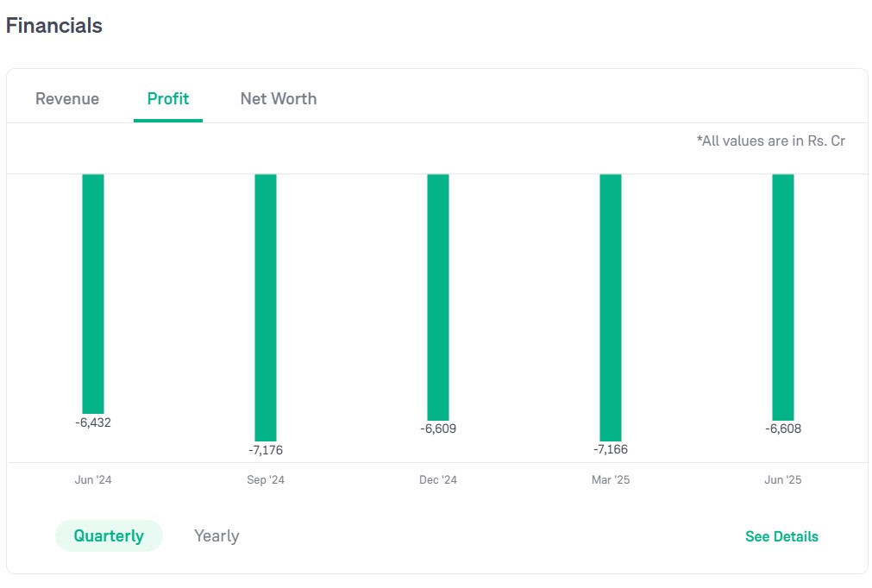The width and height of the screenshot is (872, 588).
Task: Switch to the Revenue tab
Action: 67,99
